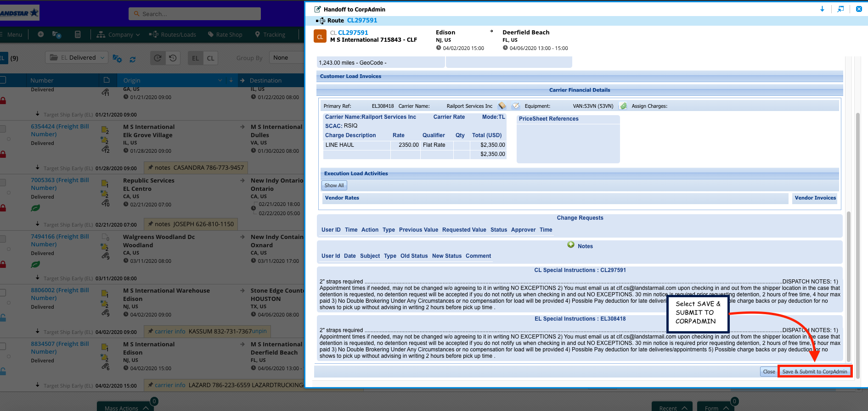This screenshot has height=411, width=868.
Task: Go to Routes/Loads
Action: tap(173, 34)
